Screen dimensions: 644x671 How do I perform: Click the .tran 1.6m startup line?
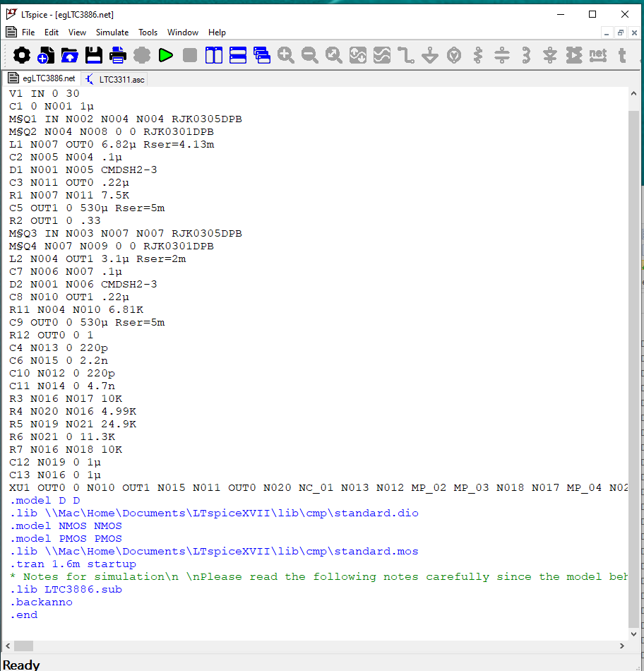(x=73, y=564)
